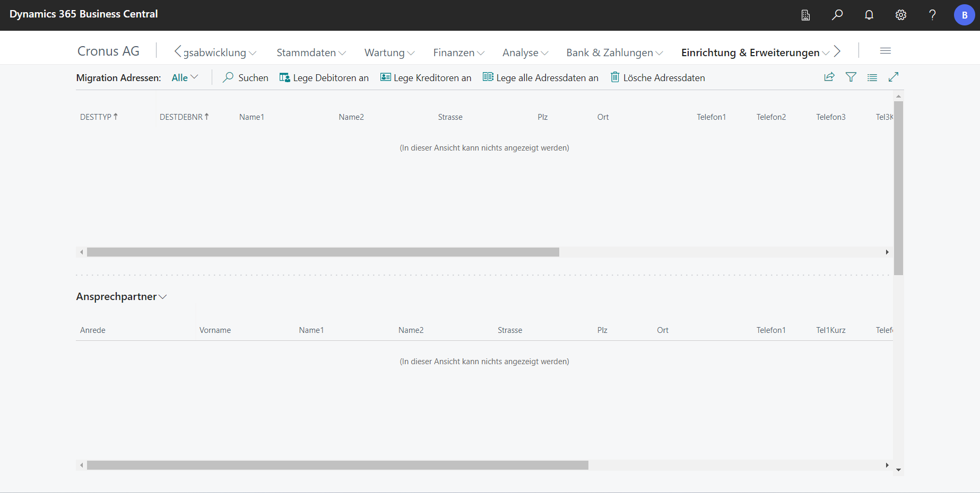Viewport: 980px width, 493px height.
Task: Click the upper table's horizontal scrollbar thumb
Action: click(x=323, y=252)
